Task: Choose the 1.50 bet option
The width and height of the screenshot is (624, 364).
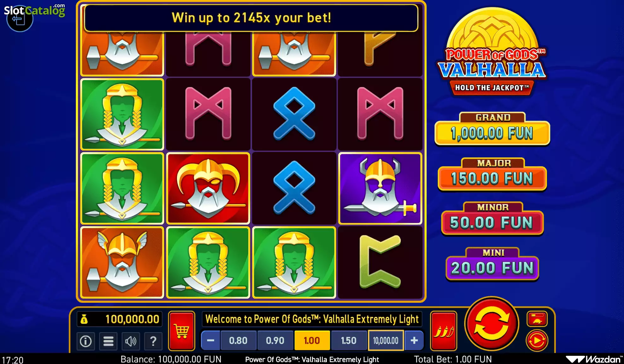Action: [349, 340]
